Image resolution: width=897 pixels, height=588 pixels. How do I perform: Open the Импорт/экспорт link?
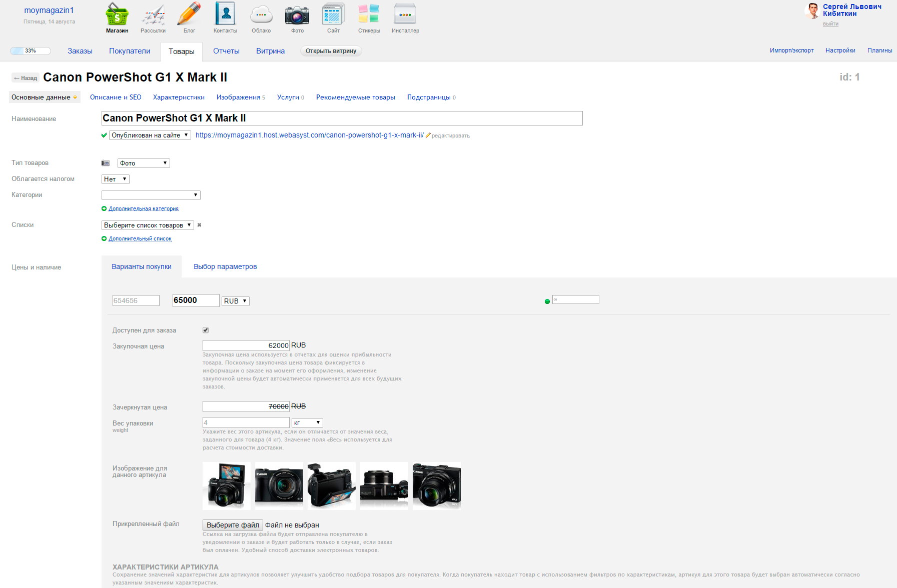point(792,50)
